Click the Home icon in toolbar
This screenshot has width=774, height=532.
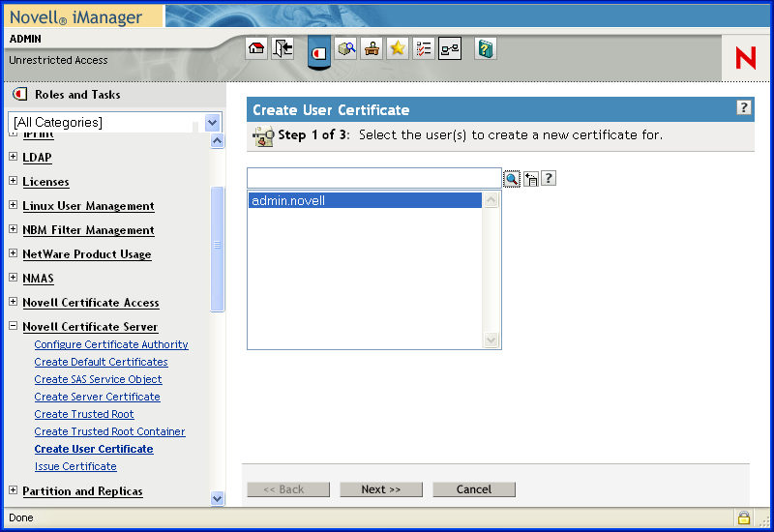(x=256, y=49)
